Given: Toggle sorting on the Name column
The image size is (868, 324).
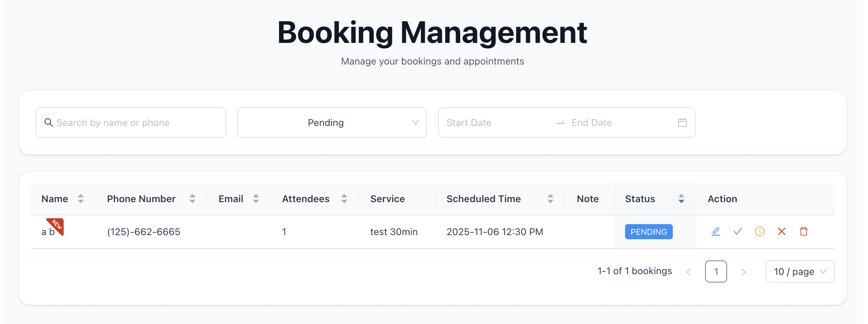Looking at the screenshot, I should click(x=81, y=198).
